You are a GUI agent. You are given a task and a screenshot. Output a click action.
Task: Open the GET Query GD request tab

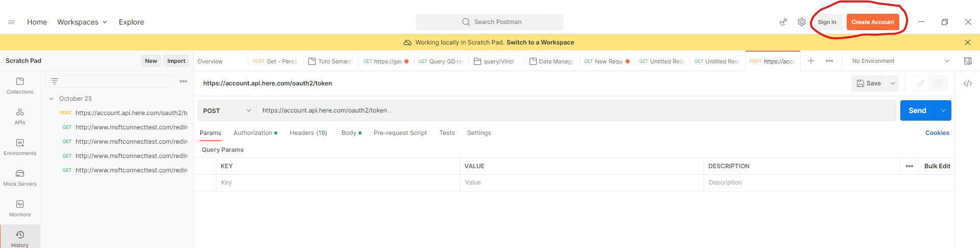tap(441, 61)
